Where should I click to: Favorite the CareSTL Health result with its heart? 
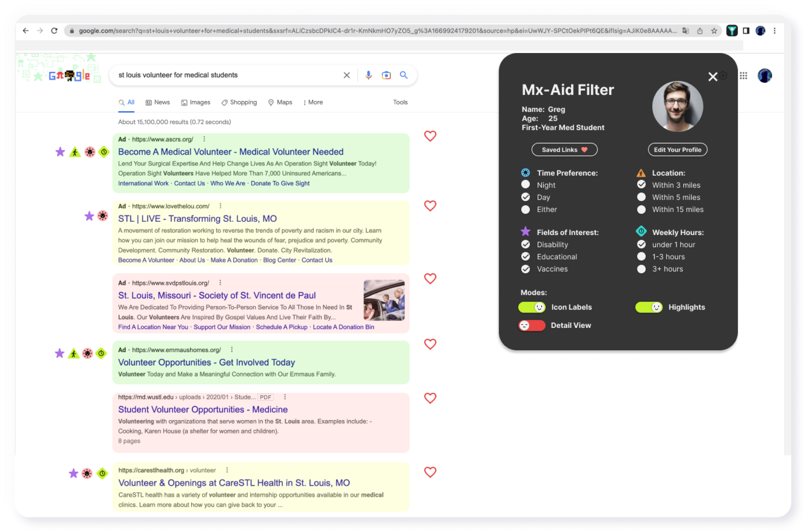click(x=430, y=472)
